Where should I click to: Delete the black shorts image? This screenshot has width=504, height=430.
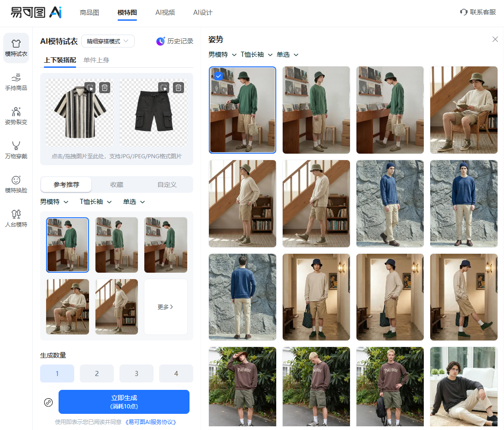click(178, 88)
